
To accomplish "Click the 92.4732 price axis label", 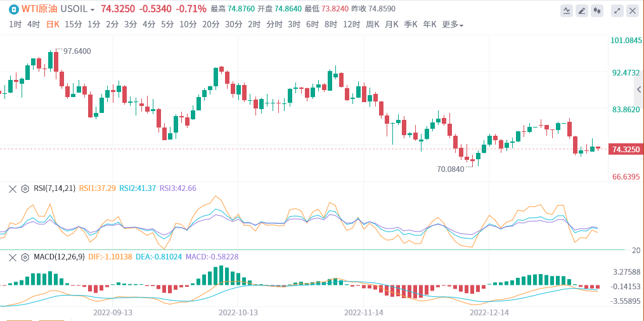I will point(626,73).
